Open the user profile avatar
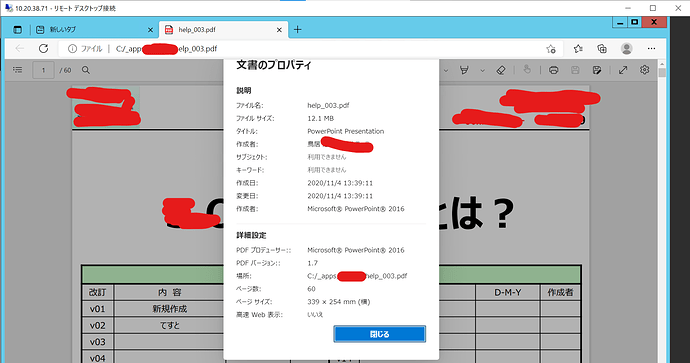This screenshot has width=690, height=363. pos(627,48)
